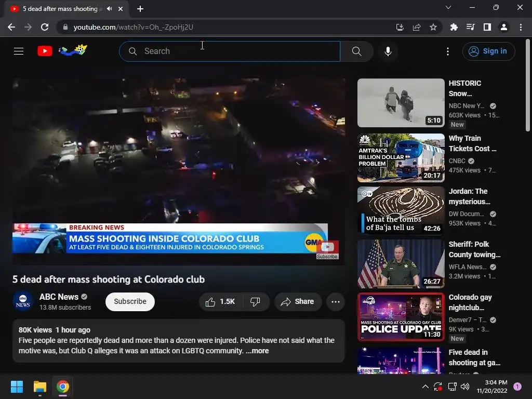Open notification center badge
The width and height of the screenshot is (532, 399).
(517, 387)
